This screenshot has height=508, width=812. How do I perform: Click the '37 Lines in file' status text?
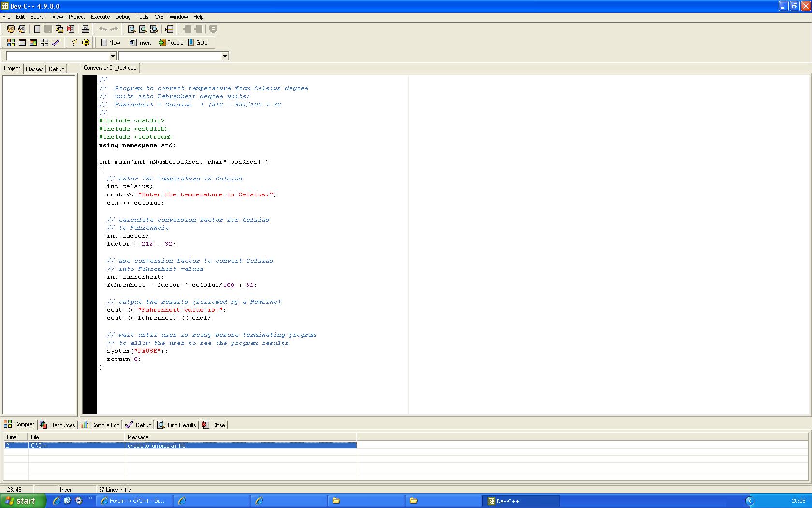[115, 490]
